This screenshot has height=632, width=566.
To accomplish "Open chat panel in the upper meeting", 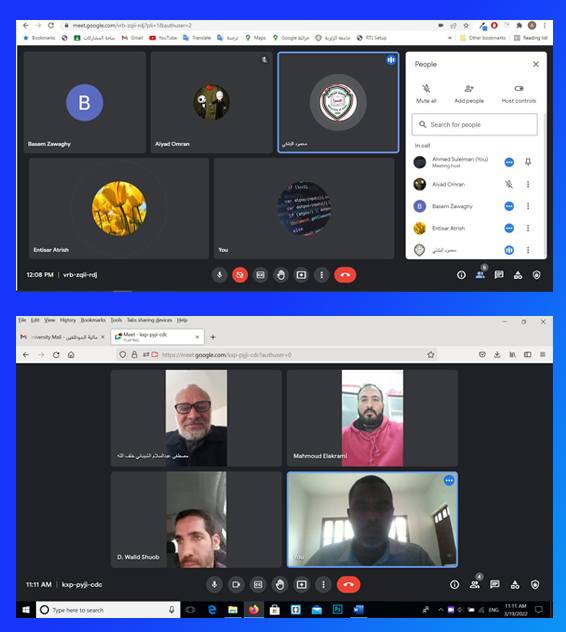I will [x=499, y=275].
